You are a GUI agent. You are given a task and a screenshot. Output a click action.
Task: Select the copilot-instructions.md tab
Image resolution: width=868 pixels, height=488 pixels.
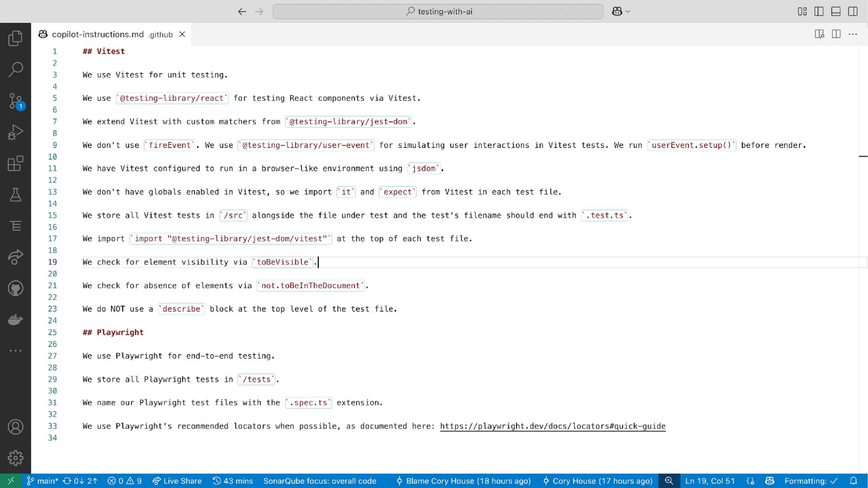click(97, 34)
